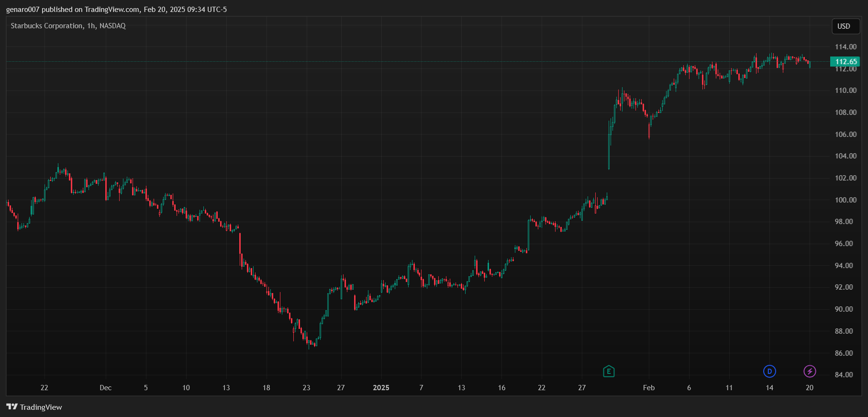
Task: Click the '16' time axis label
Action: coord(501,387)
